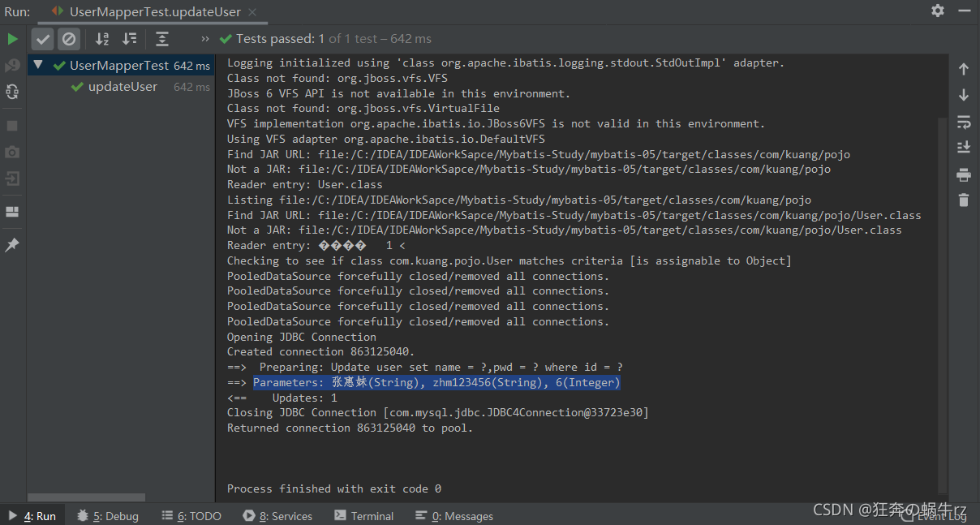The width and height of the screenshot is (980, 525).
Task: Open the 0: Messages tool window tab
Action: click(454, 516)
